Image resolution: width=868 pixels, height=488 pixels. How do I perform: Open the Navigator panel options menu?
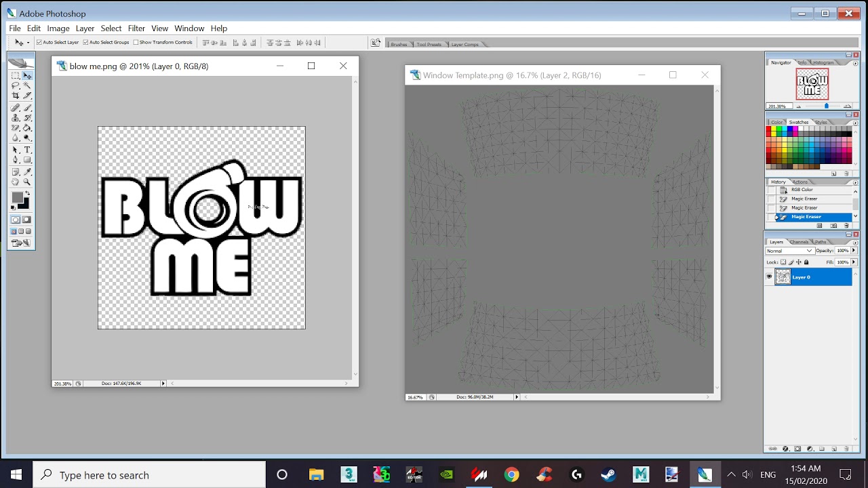855,62
